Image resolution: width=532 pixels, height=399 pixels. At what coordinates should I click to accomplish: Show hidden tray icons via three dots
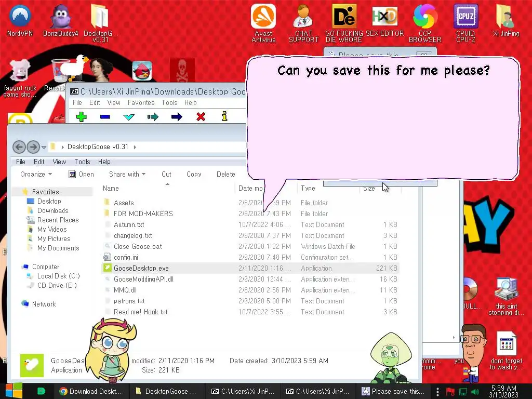[x=437, y=392]
